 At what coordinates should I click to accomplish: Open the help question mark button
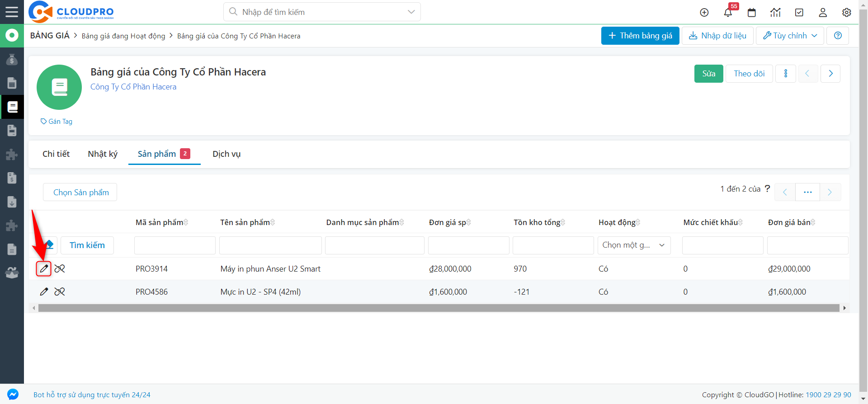click(838, 36)
